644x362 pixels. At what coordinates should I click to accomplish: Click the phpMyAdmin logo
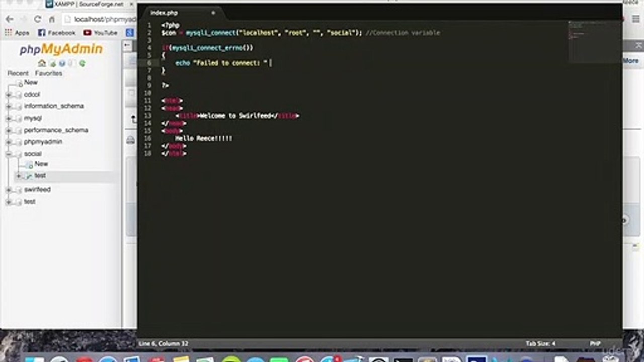point(61,49)
